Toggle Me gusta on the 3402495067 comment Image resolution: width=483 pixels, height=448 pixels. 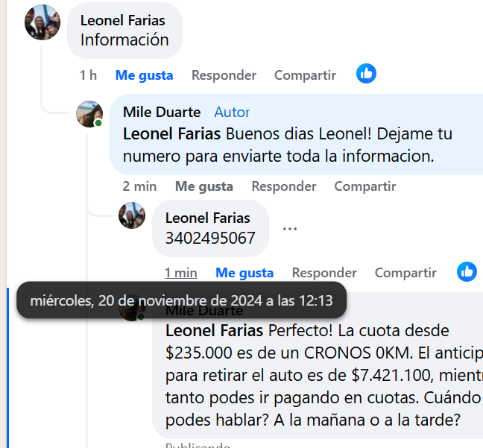(x=244, y=273)
